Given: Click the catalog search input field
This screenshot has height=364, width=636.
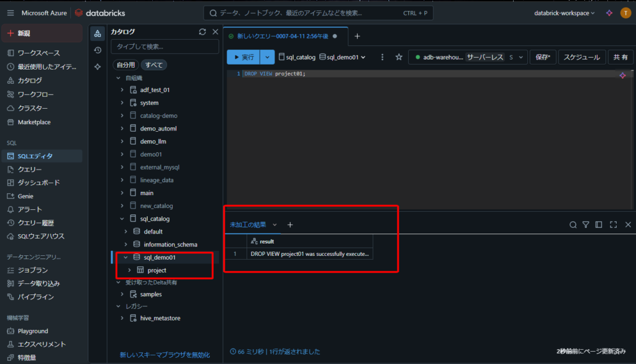Looking at the screenshot, I should 165,47.
